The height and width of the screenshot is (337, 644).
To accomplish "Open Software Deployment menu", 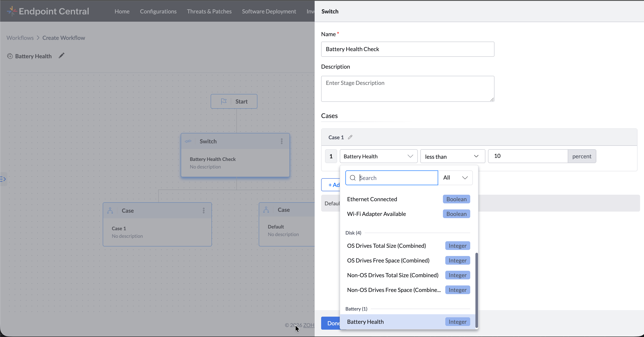I will click(x=269, y=11).
